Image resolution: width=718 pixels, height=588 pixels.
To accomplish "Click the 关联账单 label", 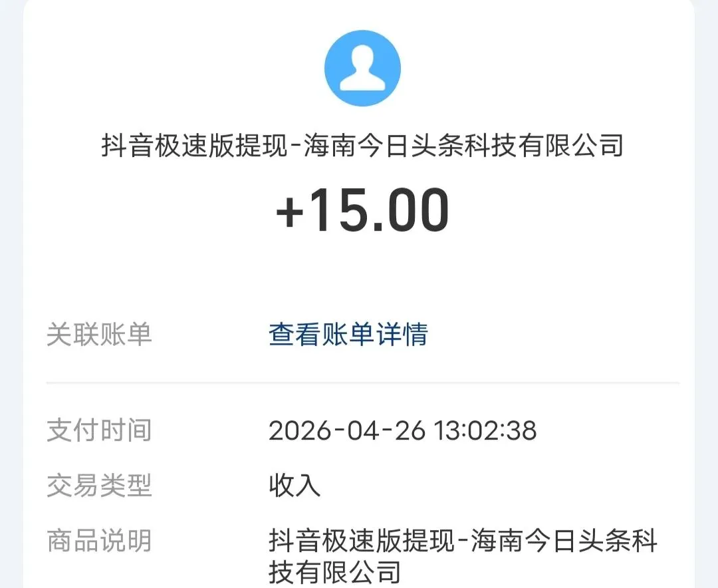I will click(99, 334).
